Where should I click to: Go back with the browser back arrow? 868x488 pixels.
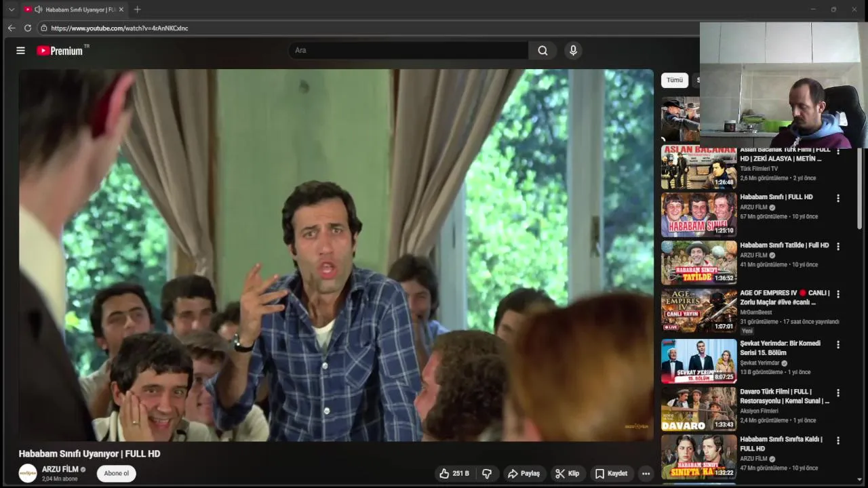(x=11, y=28)
